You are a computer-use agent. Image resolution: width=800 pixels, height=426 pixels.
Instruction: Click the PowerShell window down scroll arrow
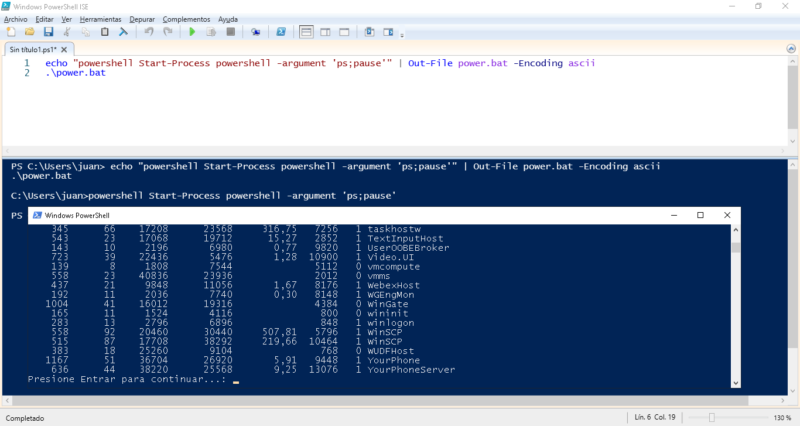tap(736, 383)
